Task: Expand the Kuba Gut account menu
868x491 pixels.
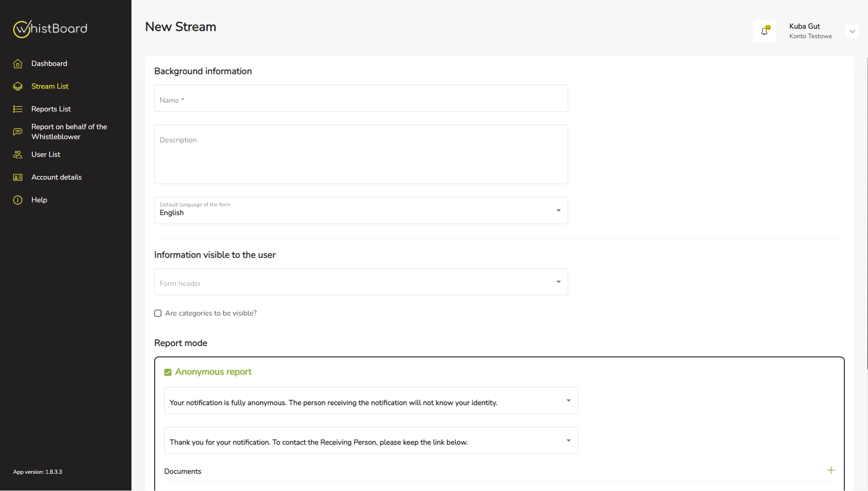Action: 852,31
